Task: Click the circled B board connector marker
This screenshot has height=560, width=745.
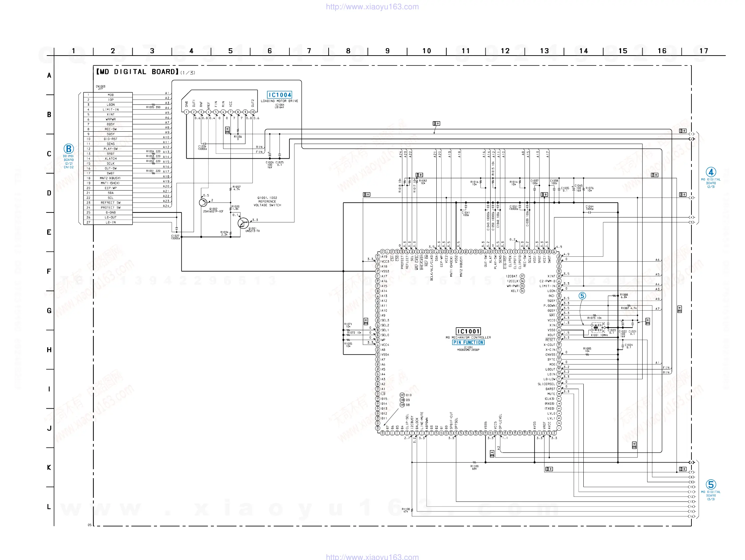Action: click(x=69, y=149)
